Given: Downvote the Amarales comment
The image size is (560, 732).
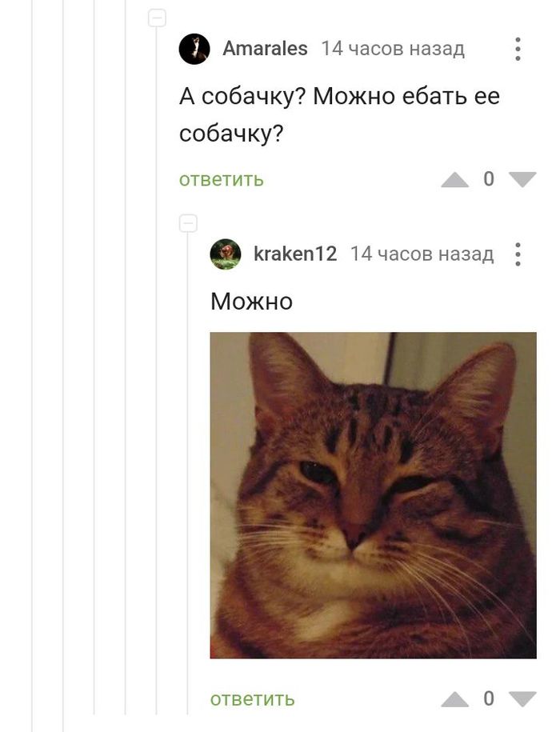Looking at the screenshot, I should pos(522,180).
